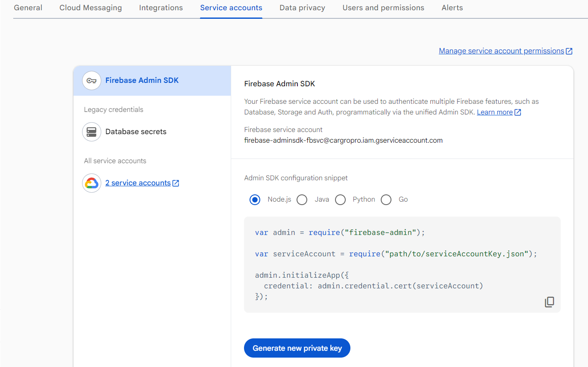This screenshot has height=367, width=588.
Task: Click the firebase-adminsdk service account email
Action: tap(343, 140)
